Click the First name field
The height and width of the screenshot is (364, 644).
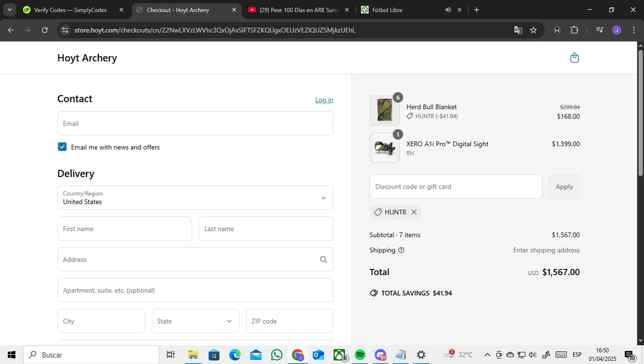(x=125, y=229)
